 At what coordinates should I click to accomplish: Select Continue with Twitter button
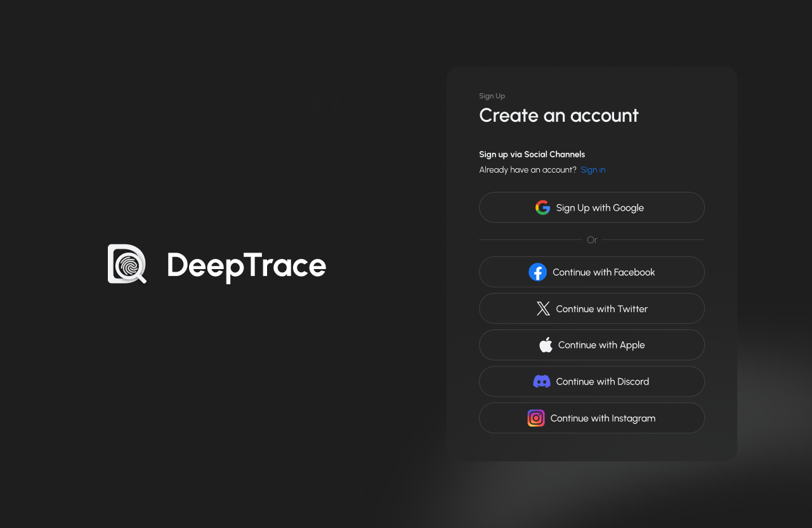pos(592,308)
